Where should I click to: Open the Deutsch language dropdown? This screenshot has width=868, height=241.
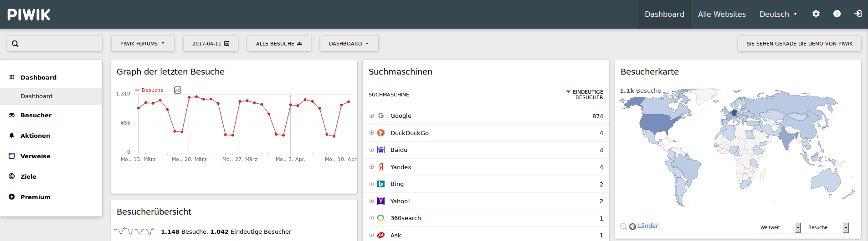pyautogui.click(x=778, y=14)
